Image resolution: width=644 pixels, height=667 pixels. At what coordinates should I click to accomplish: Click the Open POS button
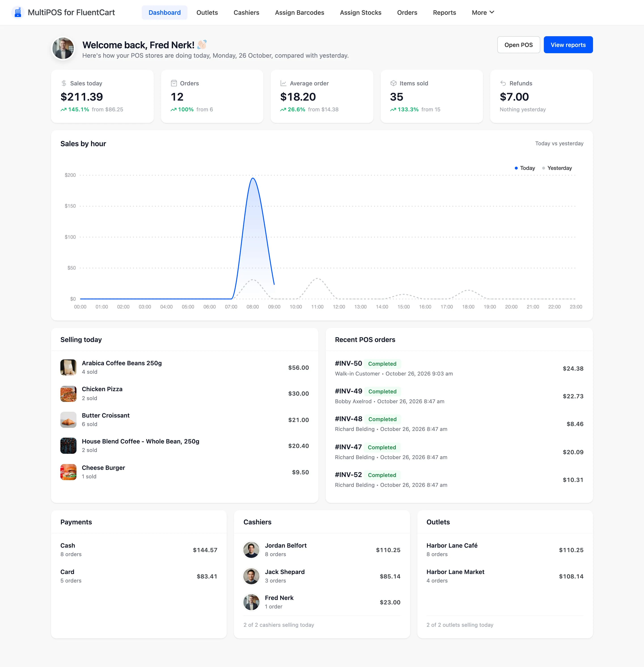(x=518, y=45)
